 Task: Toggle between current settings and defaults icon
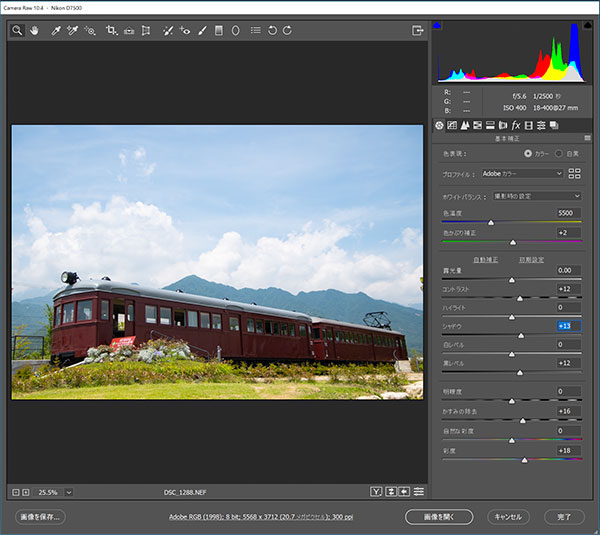click(419, 492)
